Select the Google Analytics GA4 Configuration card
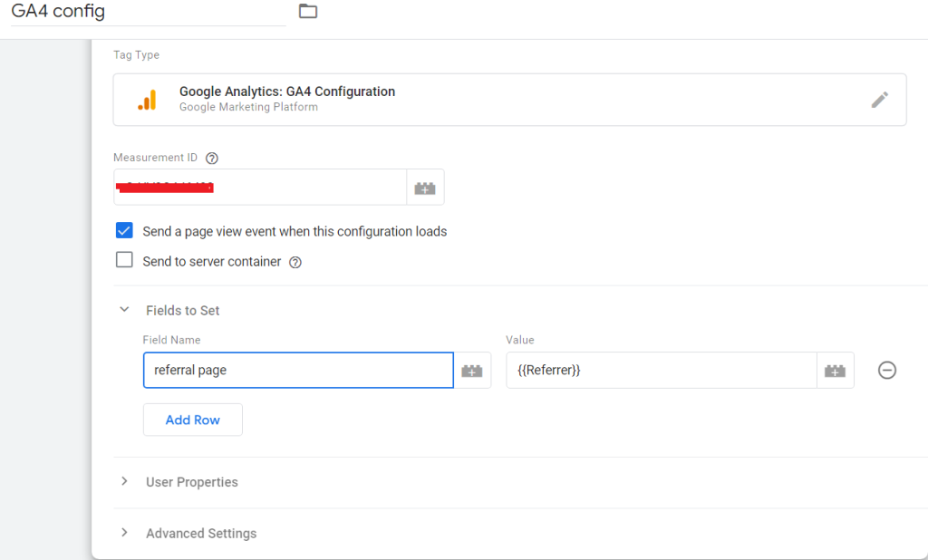 509,99
